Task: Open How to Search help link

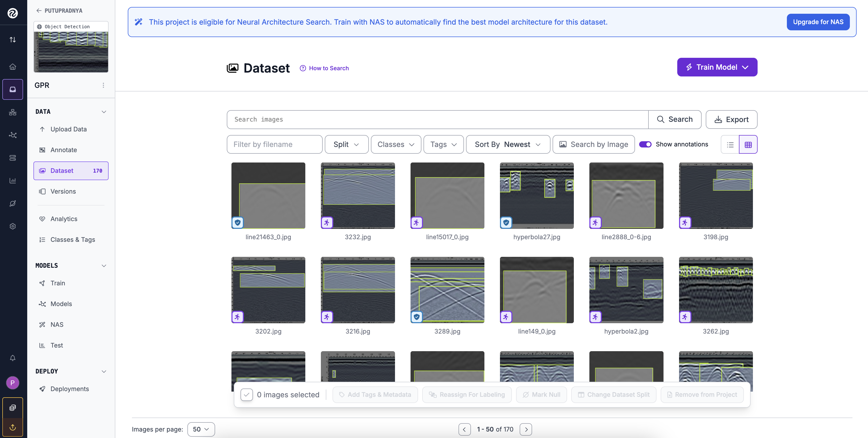Action: (x=324, y=68)
